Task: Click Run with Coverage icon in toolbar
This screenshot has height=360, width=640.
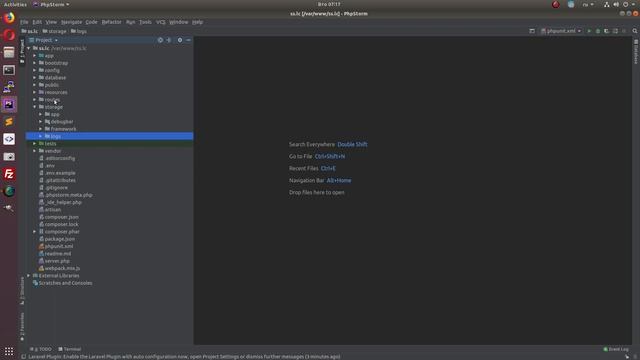Action: coord(607,31)
